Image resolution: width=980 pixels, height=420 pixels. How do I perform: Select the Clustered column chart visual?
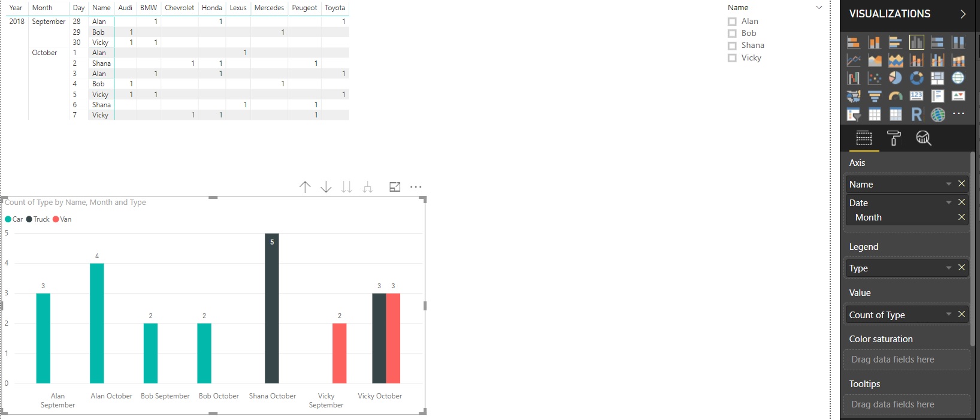917,43
